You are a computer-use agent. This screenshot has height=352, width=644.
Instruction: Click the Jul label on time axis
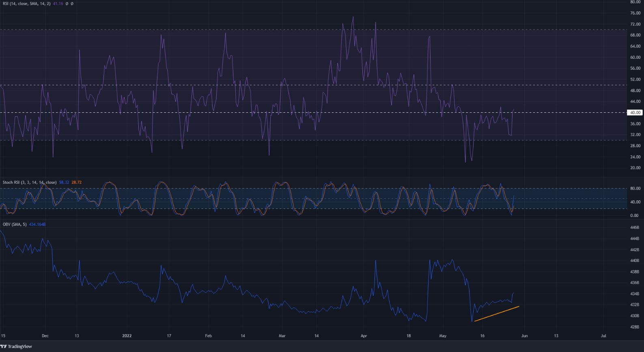[x=603, y=336]
